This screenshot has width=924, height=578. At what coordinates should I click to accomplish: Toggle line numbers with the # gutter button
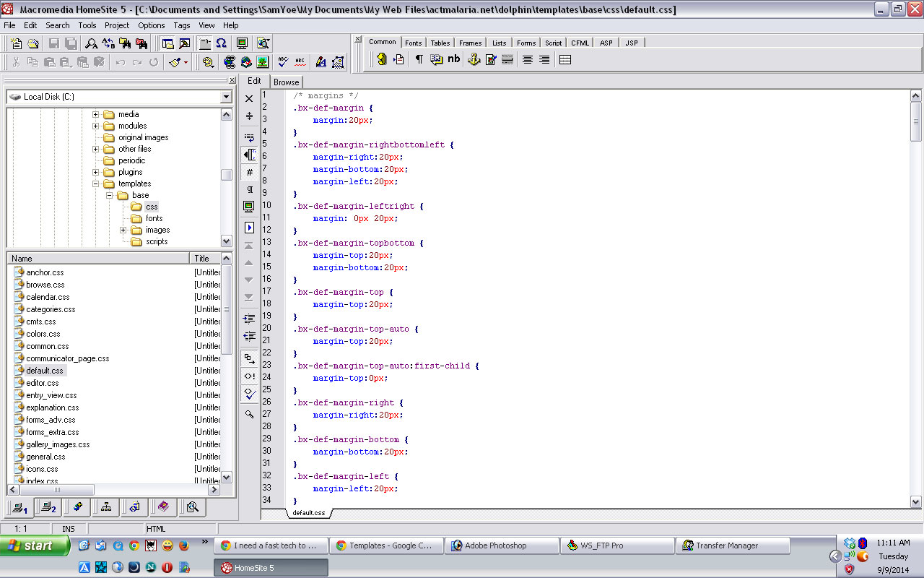pyautogui.click(x=249, y=173)
